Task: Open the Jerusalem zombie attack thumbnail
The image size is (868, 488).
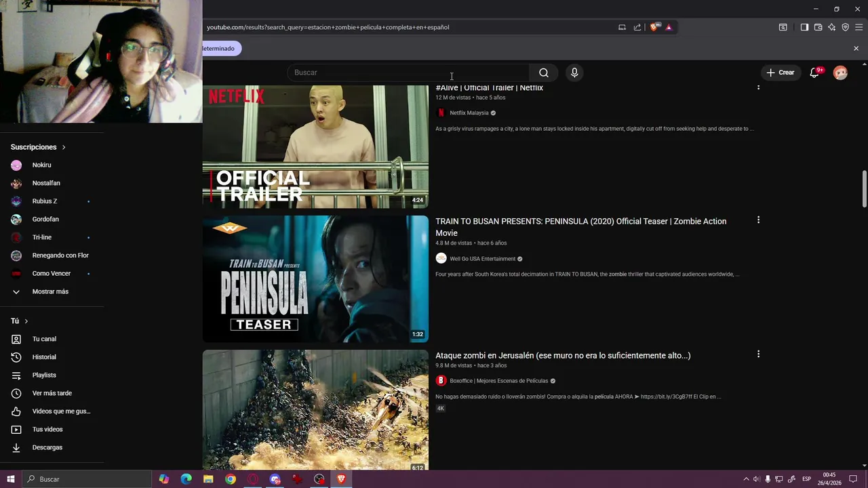Action: pos(315,410)
